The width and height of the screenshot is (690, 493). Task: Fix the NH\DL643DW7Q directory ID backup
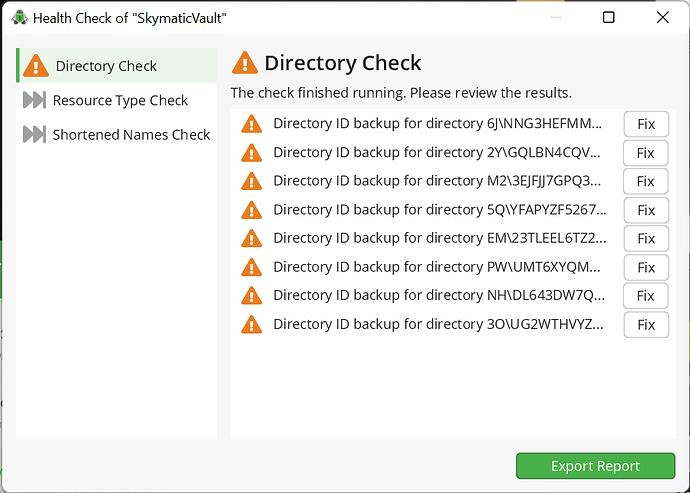click(646, 296)
